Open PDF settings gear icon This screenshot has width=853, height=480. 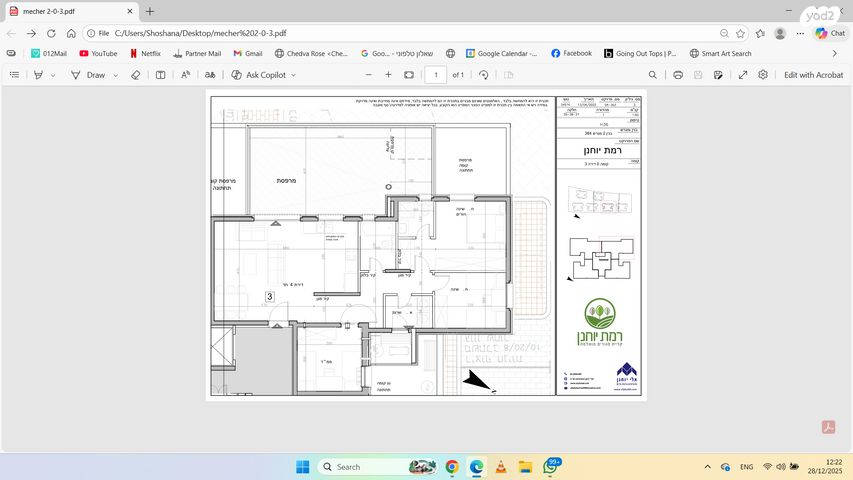coord(763,75)
